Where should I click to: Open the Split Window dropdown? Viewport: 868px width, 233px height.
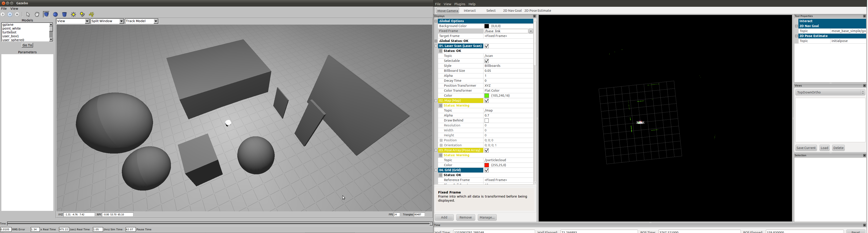click(x=107, y=21)
